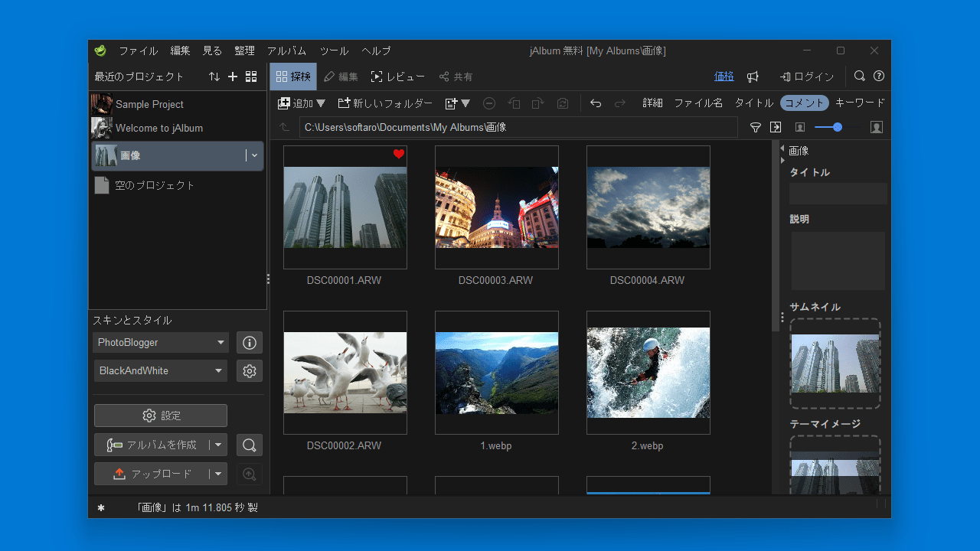Open the BlackAndWhite style dropdown
Viewport: 980px width, 551px height.
161,371
